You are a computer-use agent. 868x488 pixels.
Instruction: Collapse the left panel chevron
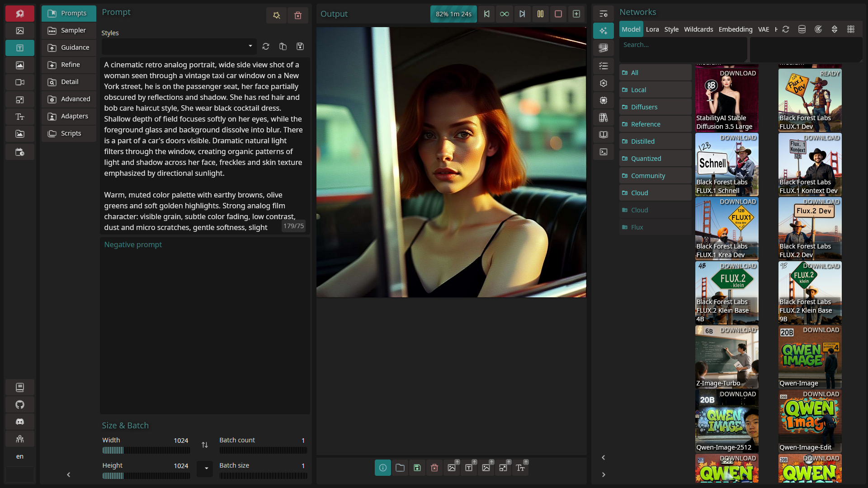[69, 474]
